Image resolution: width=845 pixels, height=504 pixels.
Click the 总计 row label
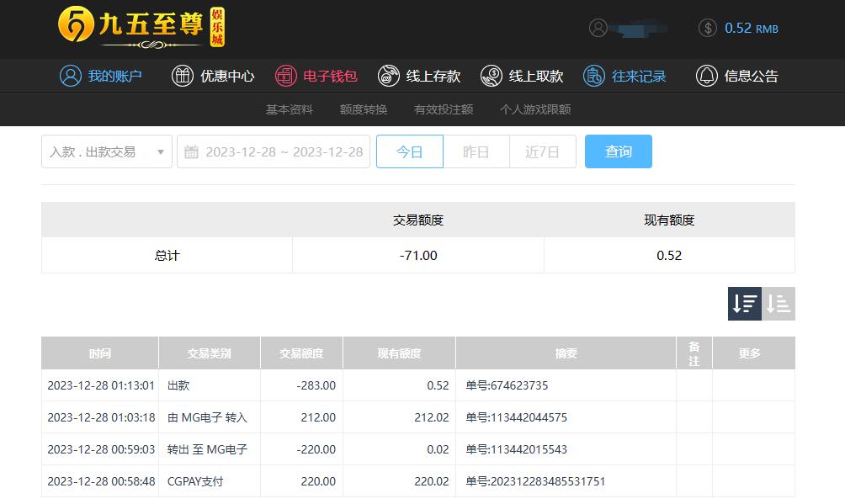pyautogui.click(x=167, y=256)
